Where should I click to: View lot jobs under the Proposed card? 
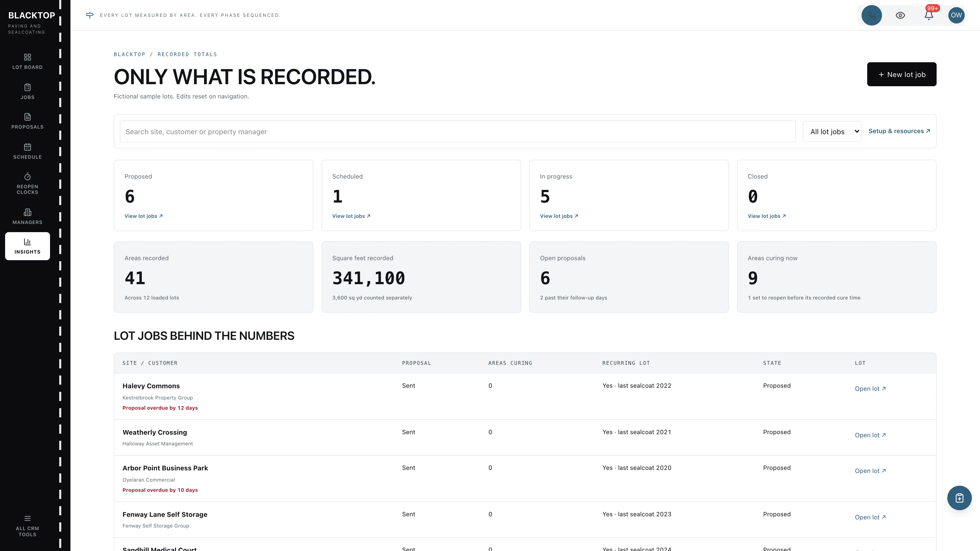click(143, 216)
